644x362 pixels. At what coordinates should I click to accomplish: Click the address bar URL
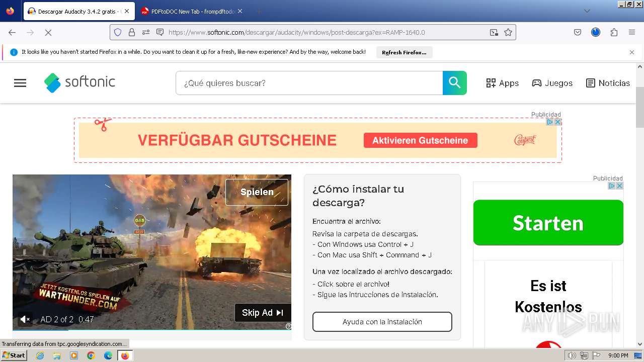(297, 32)
